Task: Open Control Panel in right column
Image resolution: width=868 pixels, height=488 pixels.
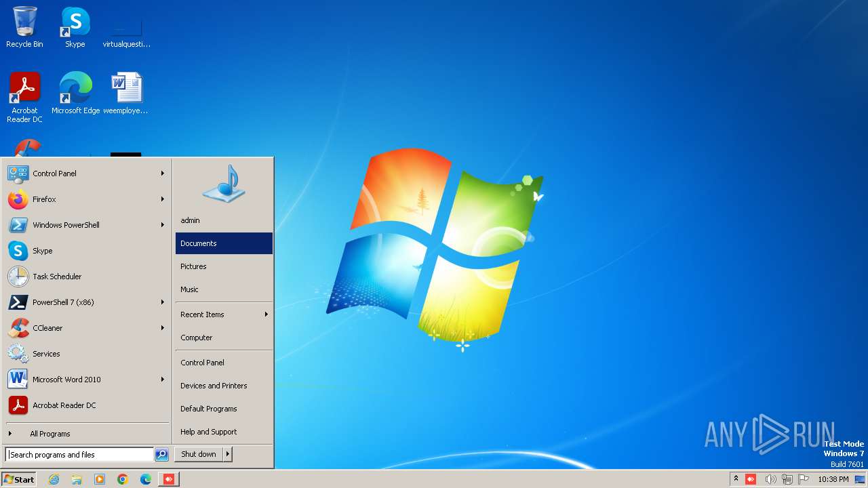Action: click(224, 363)
